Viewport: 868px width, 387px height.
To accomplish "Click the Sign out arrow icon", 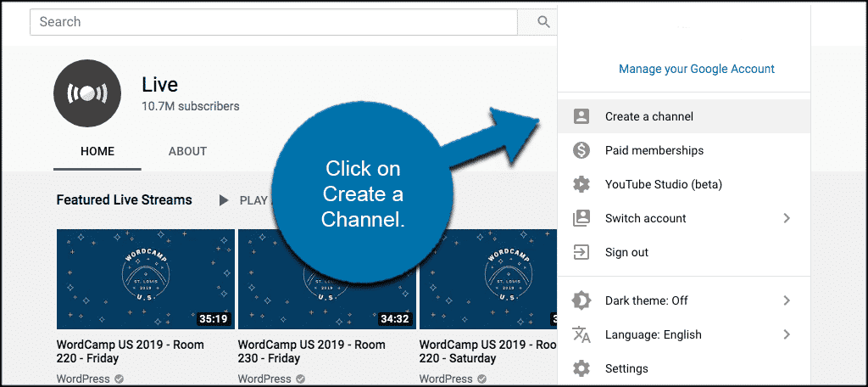I will click(x=581, y=252).
